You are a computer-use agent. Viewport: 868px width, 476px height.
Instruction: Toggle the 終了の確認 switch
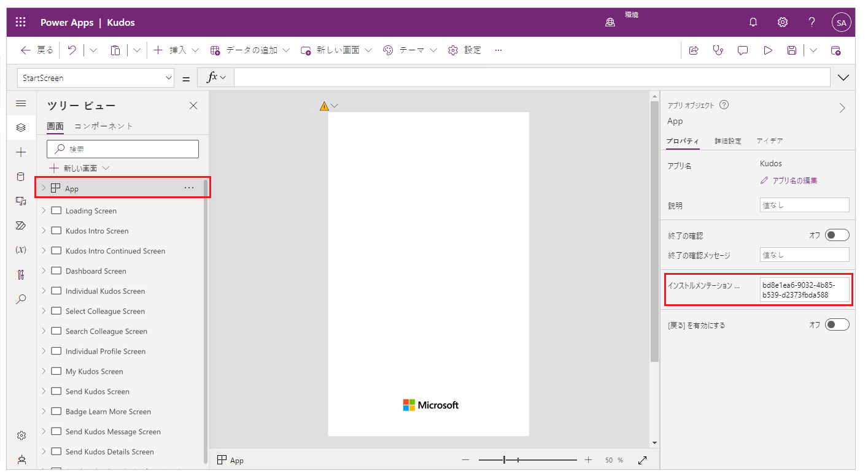pos(837,235)
